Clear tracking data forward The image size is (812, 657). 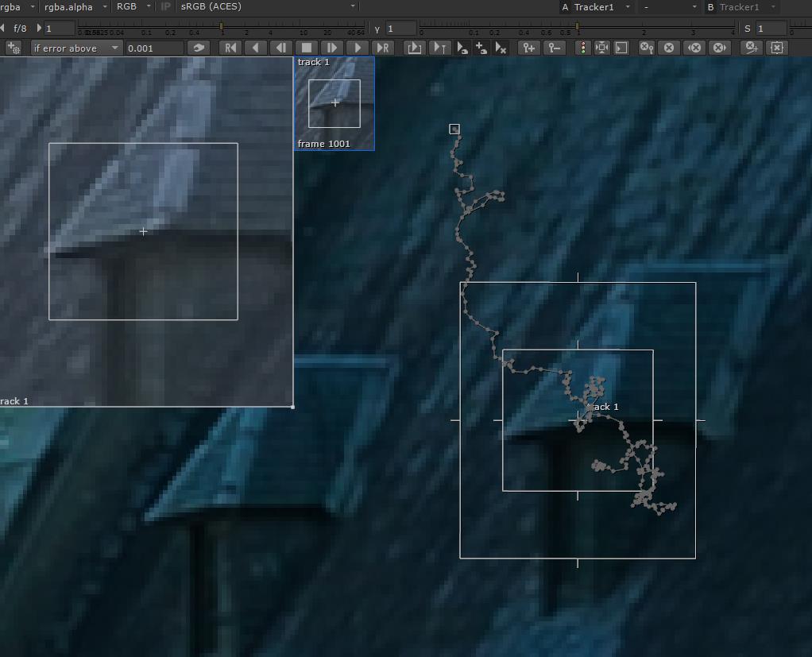719,48
